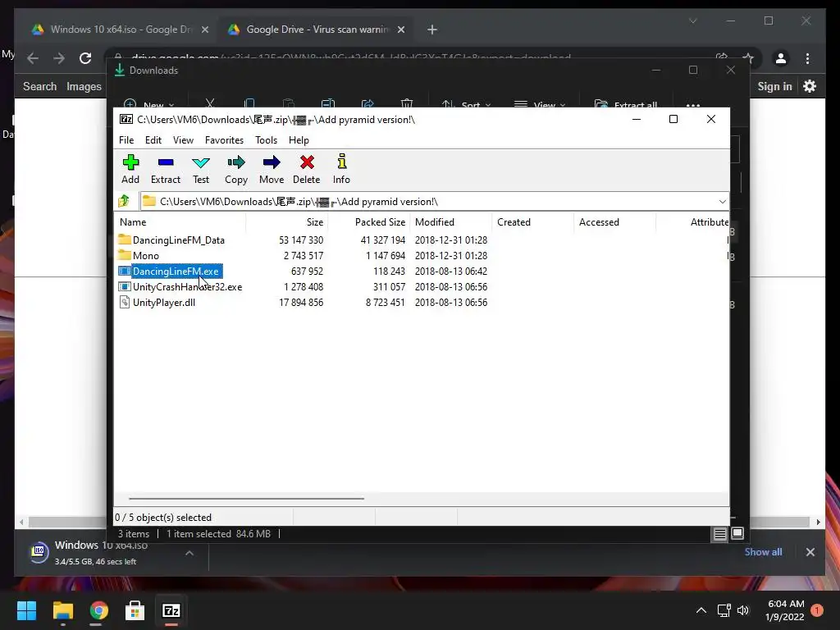Open the Tools menu
840x630 pixels.
pyautogui.click(x=267, y=139)
